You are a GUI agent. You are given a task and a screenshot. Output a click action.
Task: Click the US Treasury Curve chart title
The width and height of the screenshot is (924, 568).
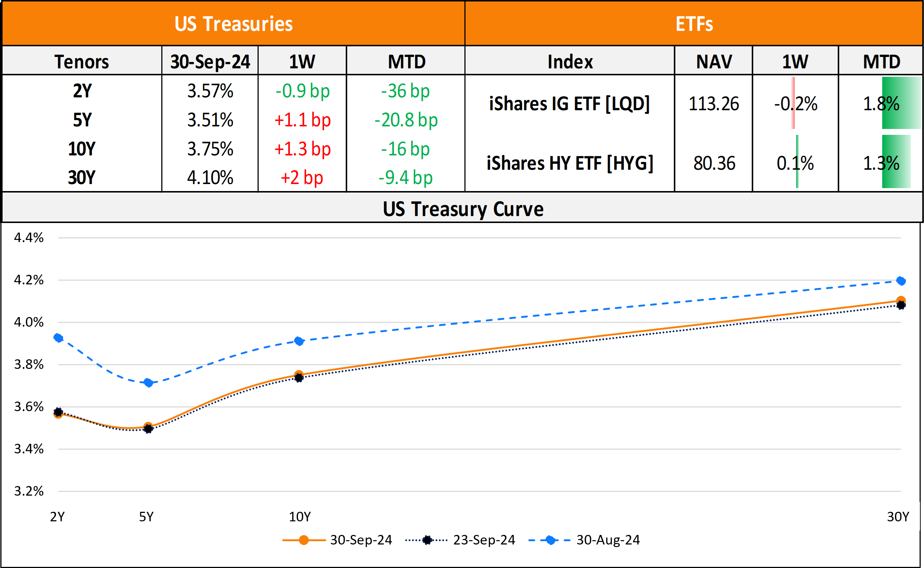coord(463,208)
